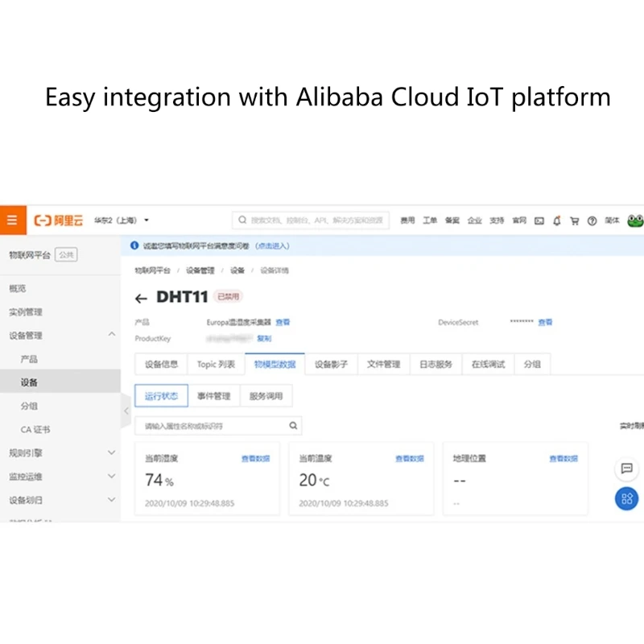
Task: Open the Cloud Shell terminal icon
Action: click(x=539, y=221)
